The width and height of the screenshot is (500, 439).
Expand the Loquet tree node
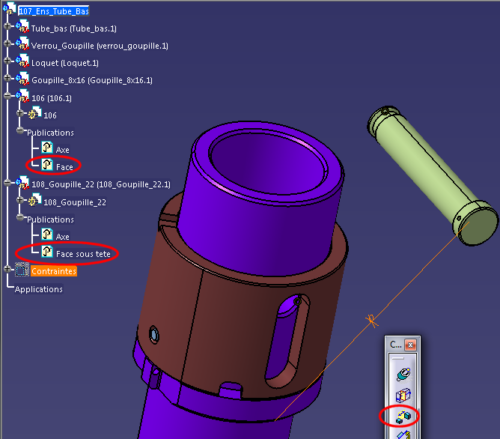click(x=8, y=61)
